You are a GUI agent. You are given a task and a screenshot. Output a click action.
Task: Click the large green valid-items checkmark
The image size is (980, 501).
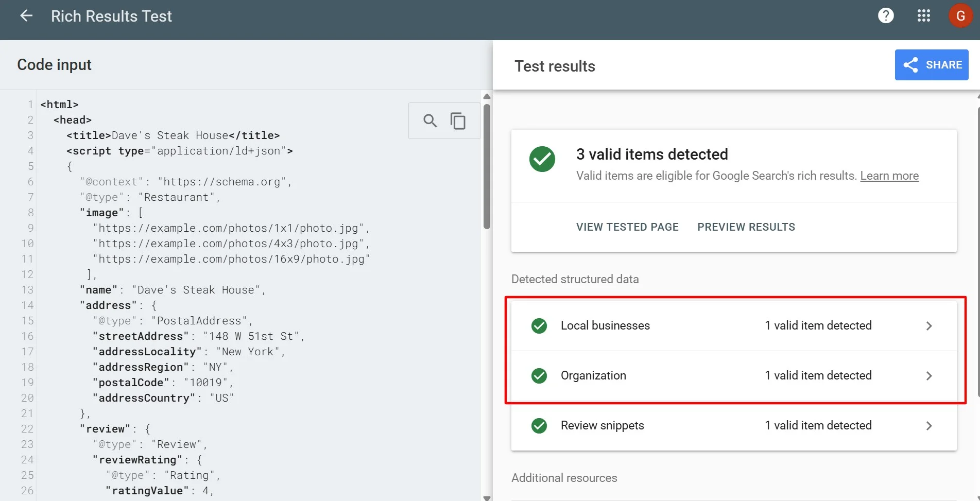pyautogui.click(x=542, y=159)
